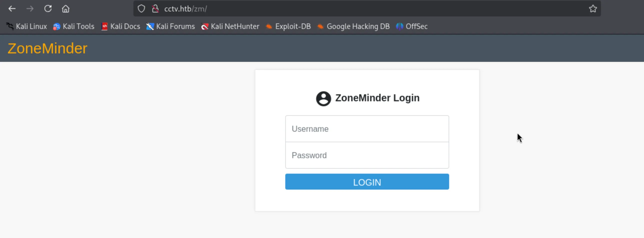Screen dimensions: 644x238
Task: View the insecure connection padlock info
Action: [155, 9]
